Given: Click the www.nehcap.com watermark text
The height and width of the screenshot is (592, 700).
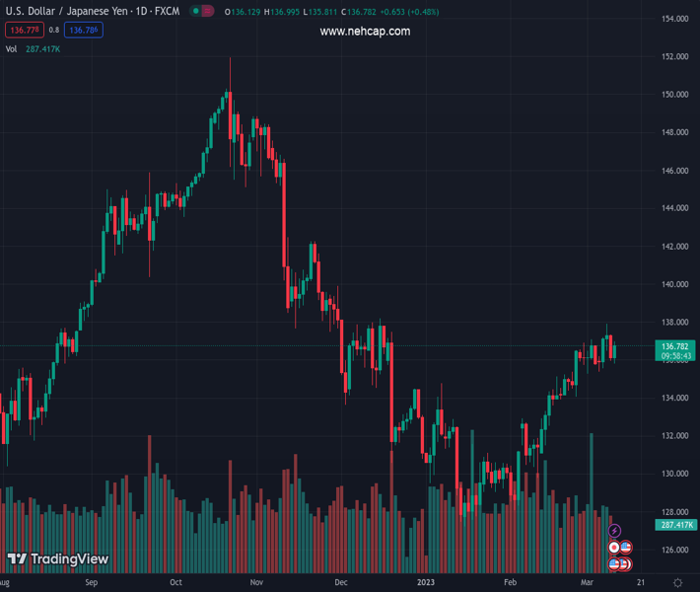Looking at the screenshot, I should pyautogui.click(x=365, y=32).
